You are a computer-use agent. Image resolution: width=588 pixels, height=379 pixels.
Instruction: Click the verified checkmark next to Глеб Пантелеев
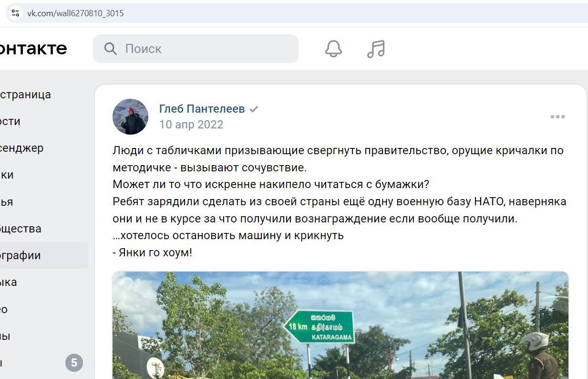tap(254, 109)
